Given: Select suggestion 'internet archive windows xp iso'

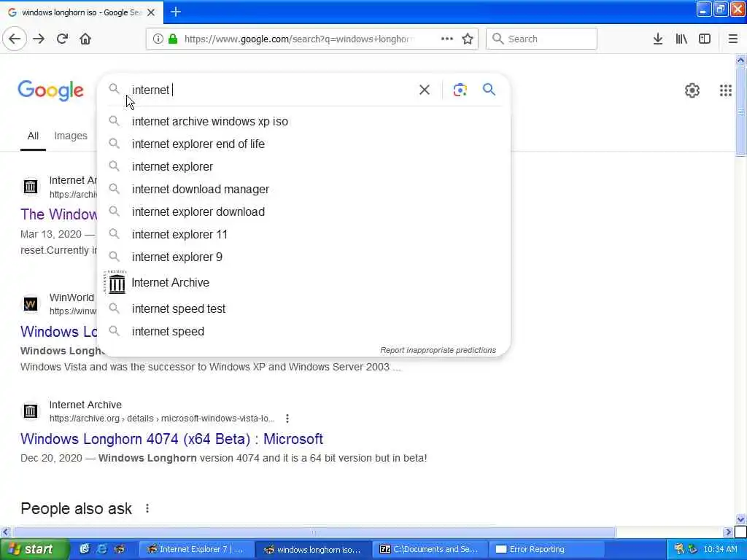Looking at the screenshot, I should tap(304, 122).
